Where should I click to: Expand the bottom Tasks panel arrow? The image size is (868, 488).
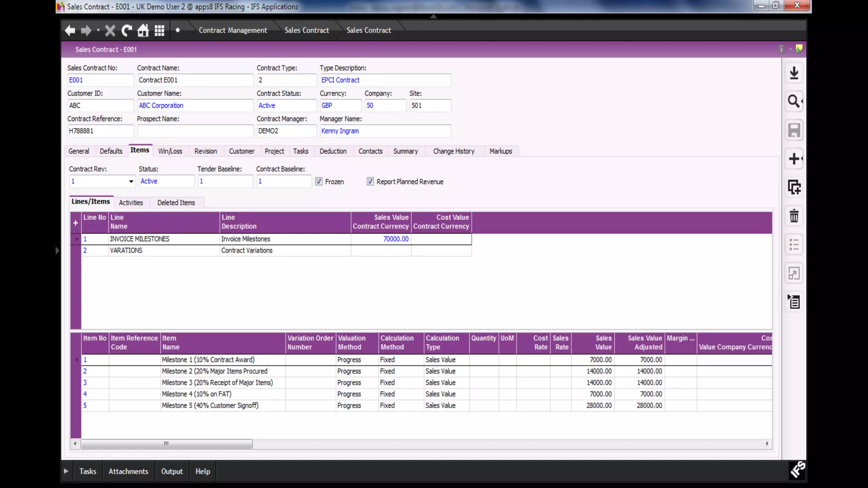66,471
